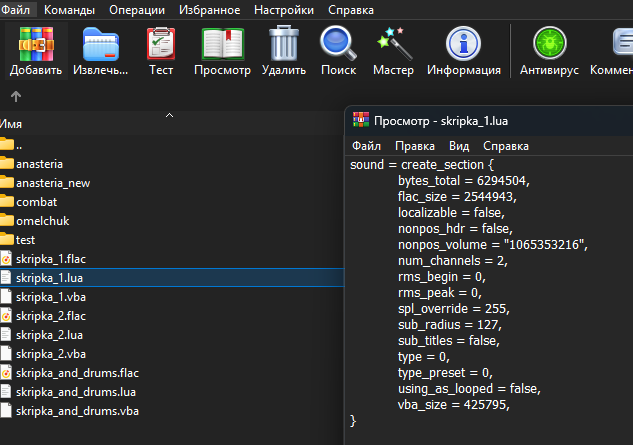Viewport: 633px width, 445px height.
Task: Select skripka_1.vba file name
Action: point(51,296)
